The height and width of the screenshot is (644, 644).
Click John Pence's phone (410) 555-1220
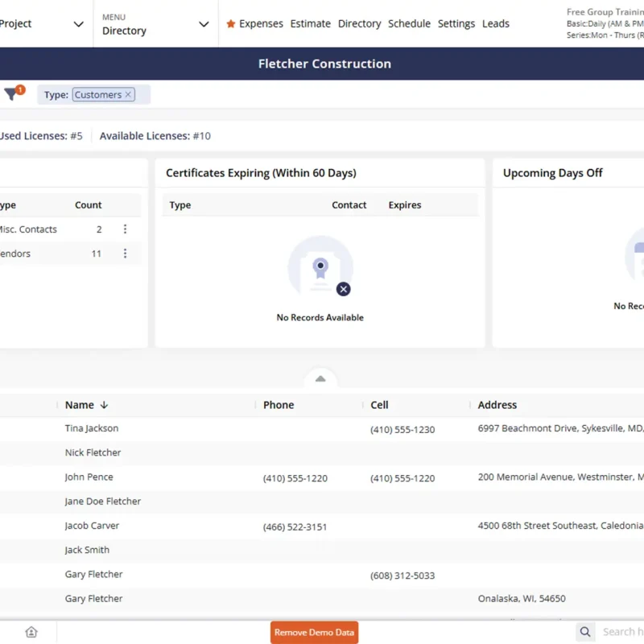295,478
